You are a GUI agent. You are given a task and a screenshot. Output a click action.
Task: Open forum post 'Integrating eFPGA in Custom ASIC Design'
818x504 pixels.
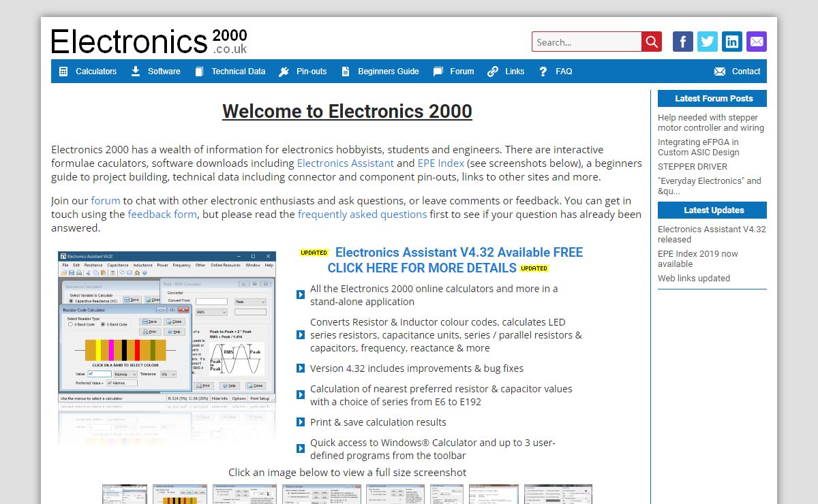point(699,147)
